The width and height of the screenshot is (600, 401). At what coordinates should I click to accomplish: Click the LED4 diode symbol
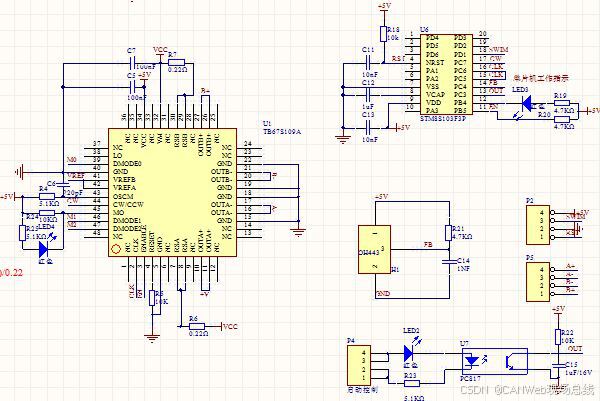pyautogui.click(x=43, y=249)
